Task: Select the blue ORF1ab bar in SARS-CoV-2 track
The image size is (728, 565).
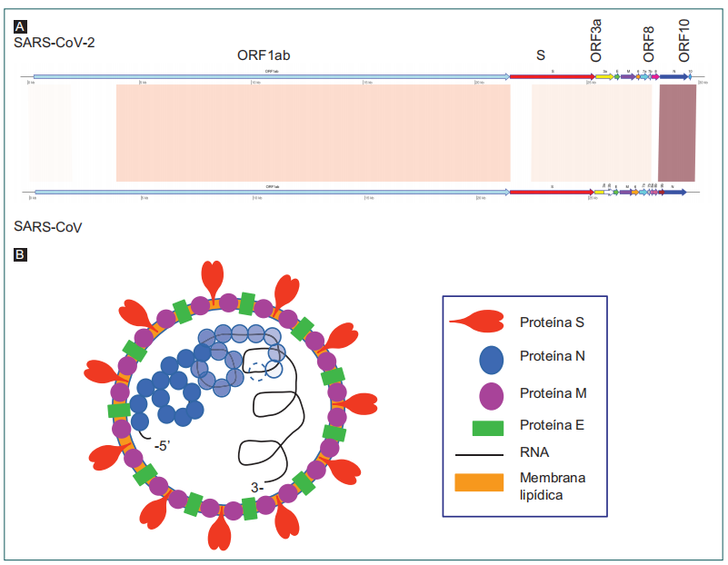Action: 271,76
